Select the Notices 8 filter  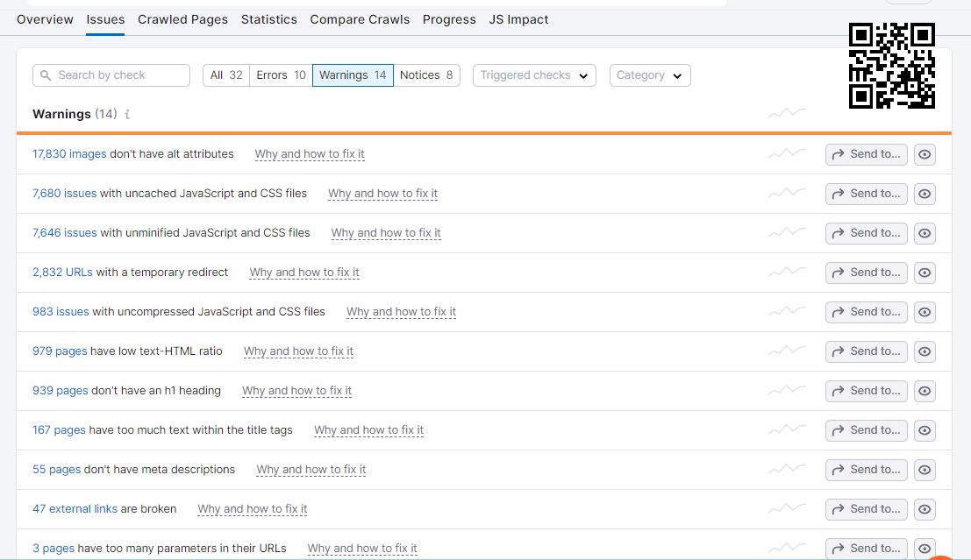click(426, 75)
